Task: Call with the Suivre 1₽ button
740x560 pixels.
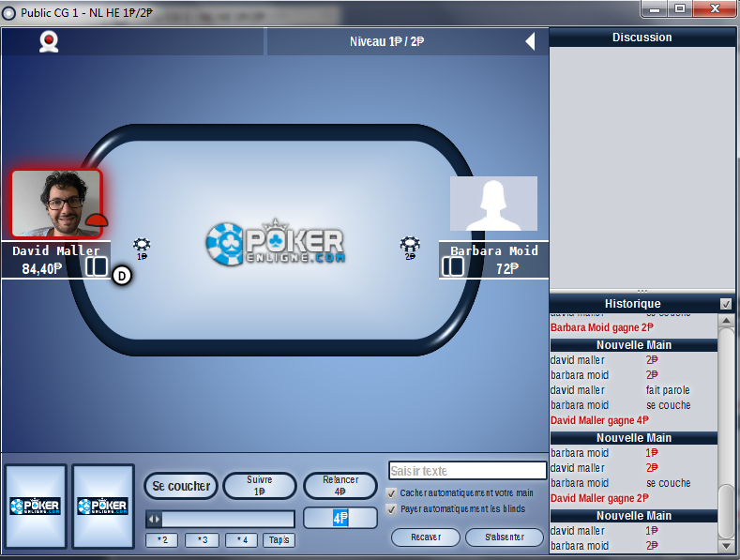Action: coord(260,485)
